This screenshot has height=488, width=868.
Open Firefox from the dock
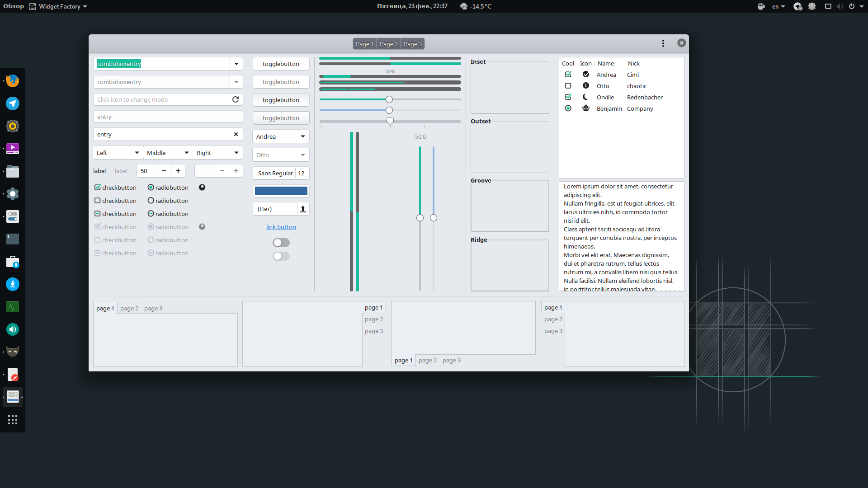13,81
